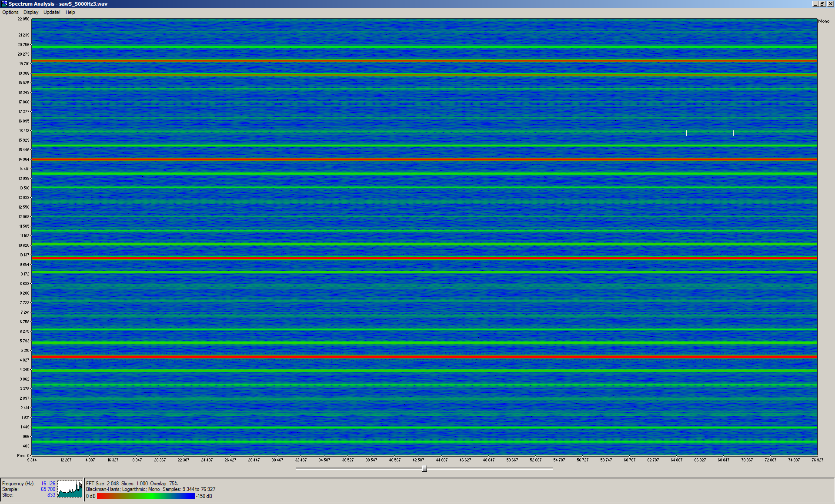
Task: Click the Slice value 833
Action: [51, 495]
